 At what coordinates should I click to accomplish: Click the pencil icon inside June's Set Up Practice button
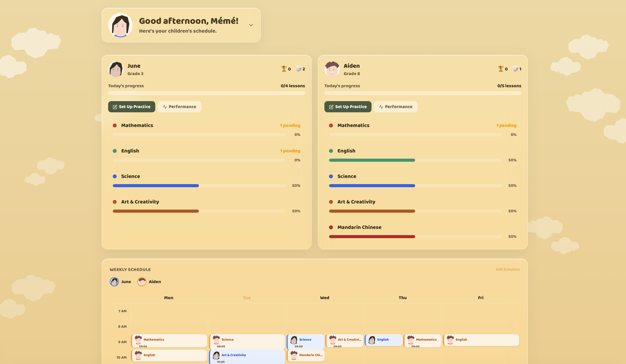click(115, 107)
